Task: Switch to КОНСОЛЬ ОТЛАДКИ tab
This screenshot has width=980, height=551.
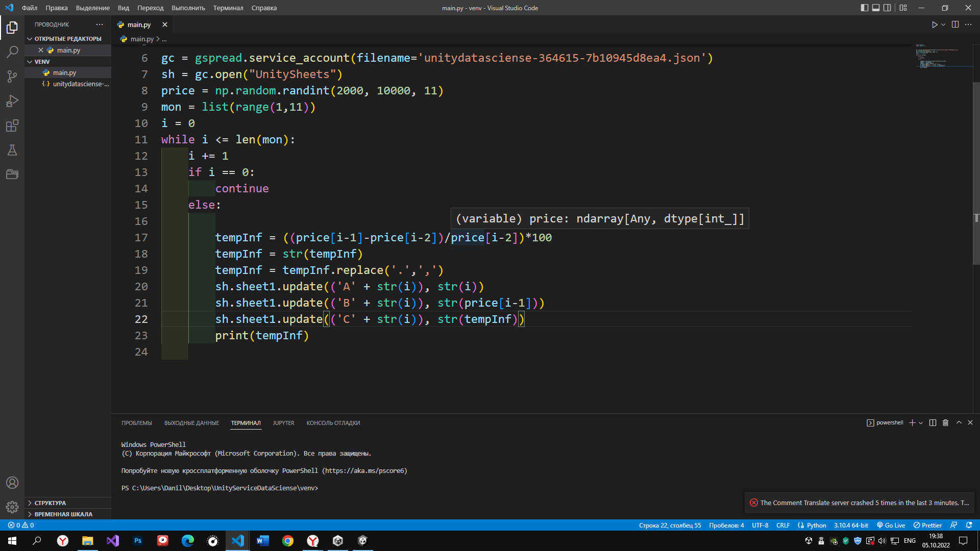Action: (333, 423)
